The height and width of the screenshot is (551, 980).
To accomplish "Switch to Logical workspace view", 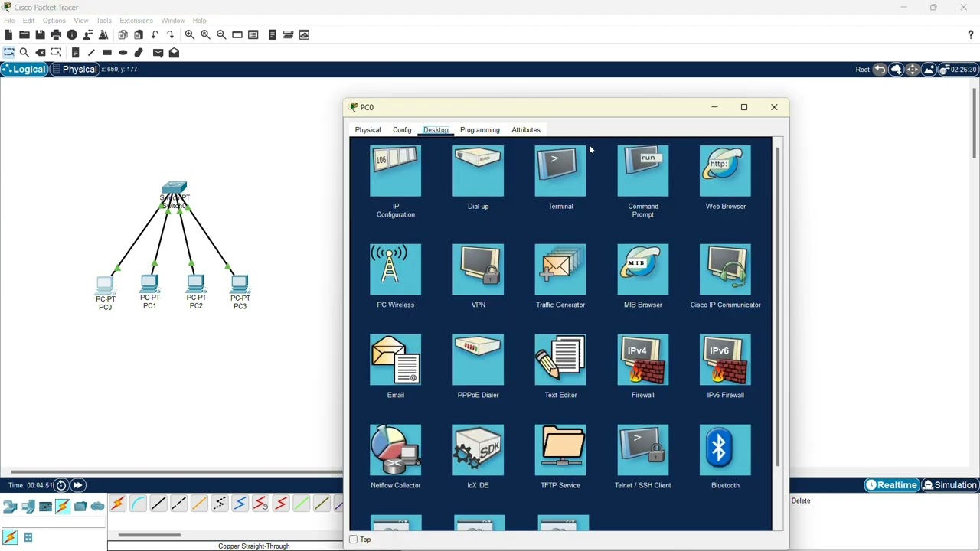I will click(x=24, y=70).
